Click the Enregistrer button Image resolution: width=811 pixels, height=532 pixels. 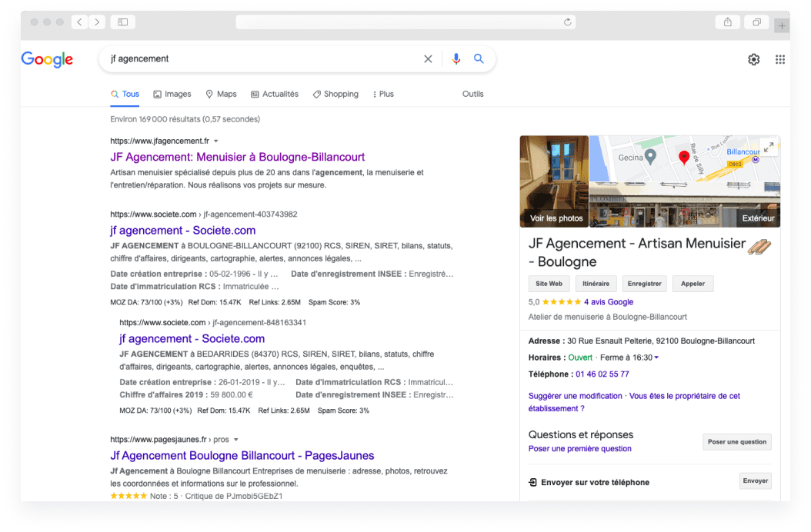[645, 284]
